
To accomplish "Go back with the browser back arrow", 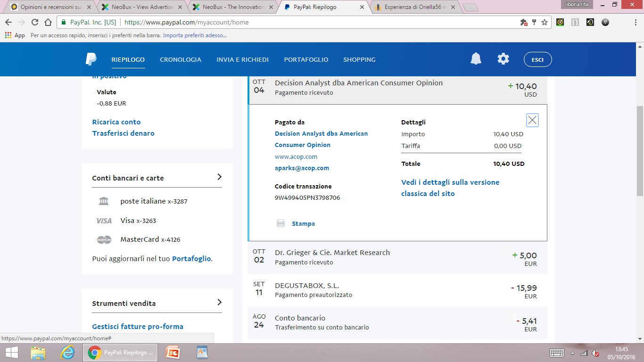I will 8,22.
